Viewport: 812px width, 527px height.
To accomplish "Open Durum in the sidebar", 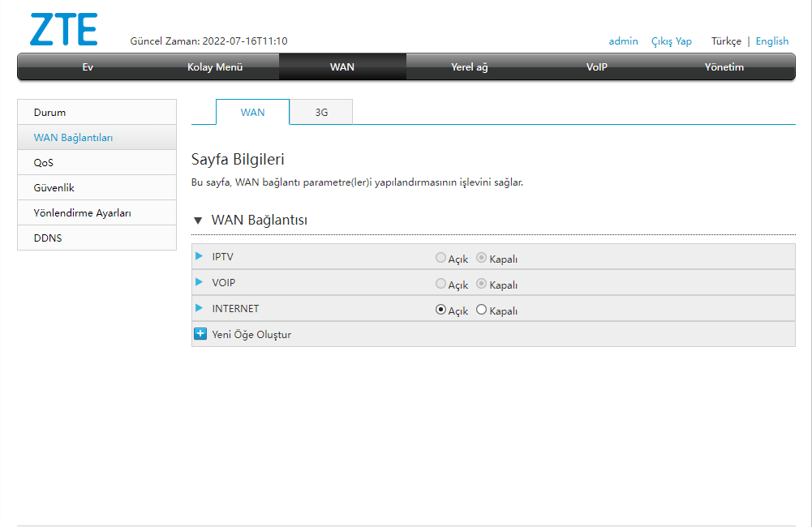I will 97,113.
